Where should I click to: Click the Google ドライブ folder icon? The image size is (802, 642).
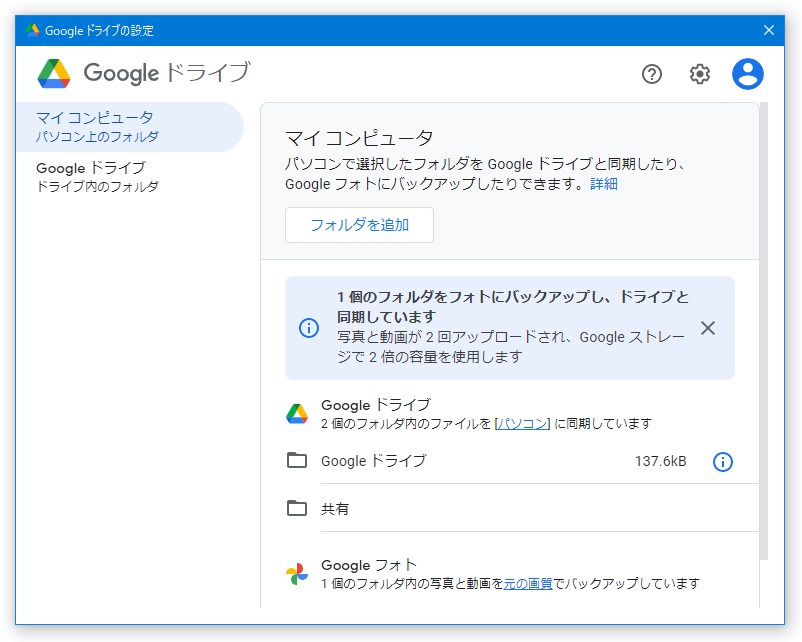click(x=297, y=460)
